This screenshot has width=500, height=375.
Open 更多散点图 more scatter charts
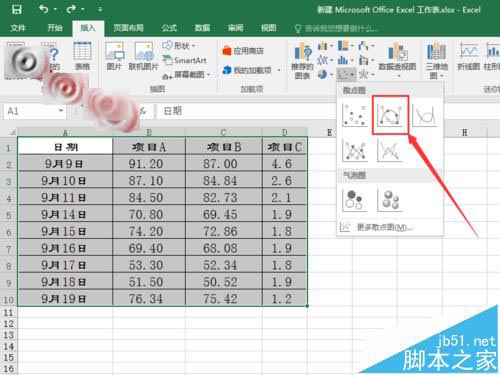[x=390, y=227]
